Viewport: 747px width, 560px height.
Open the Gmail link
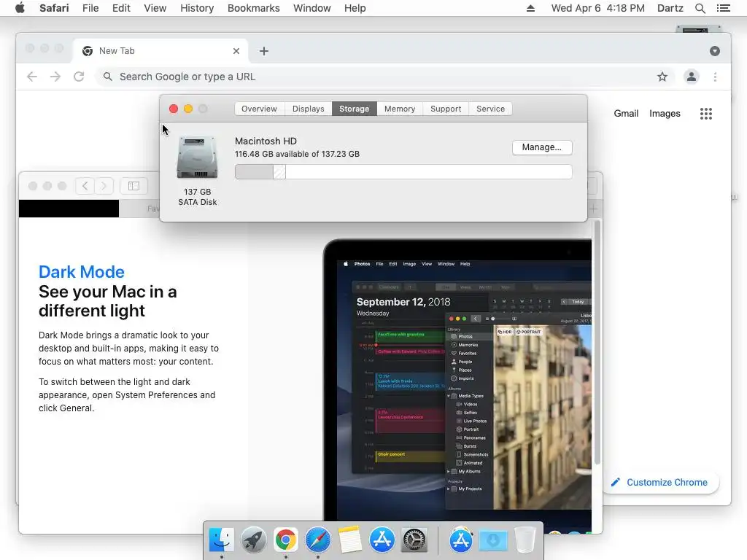[626, 113]
